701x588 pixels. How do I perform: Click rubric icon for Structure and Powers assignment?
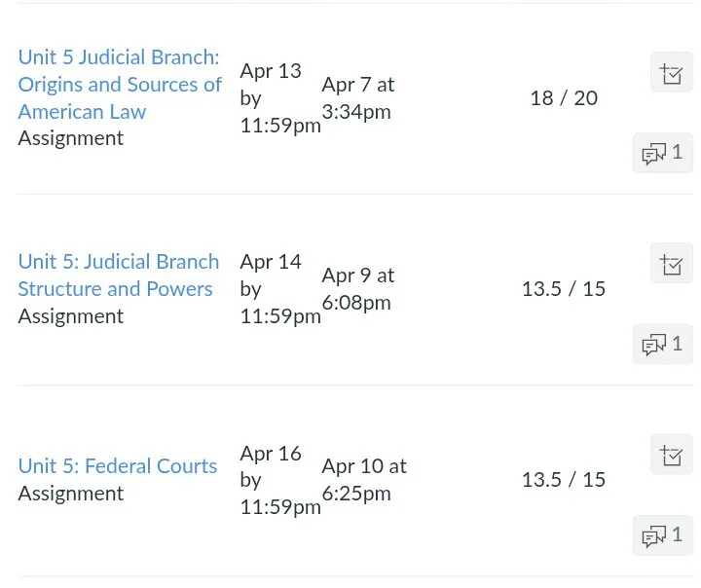click(671, 264)
